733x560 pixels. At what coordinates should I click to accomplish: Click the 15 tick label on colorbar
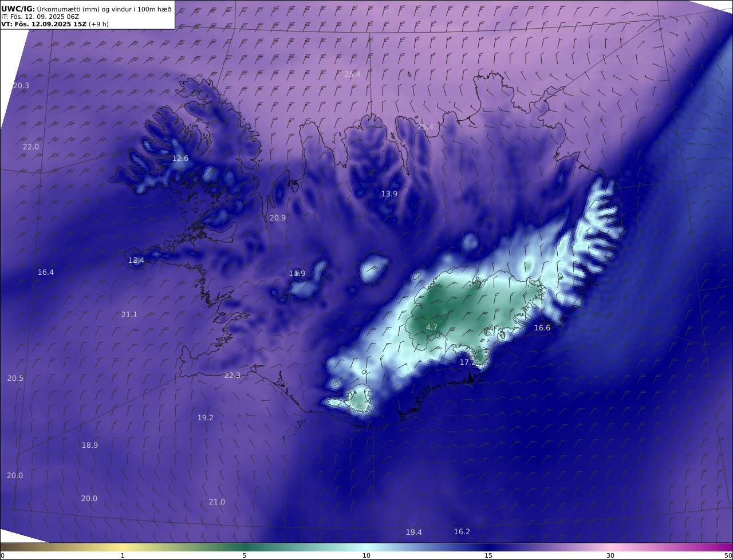[x=488, y=556]
